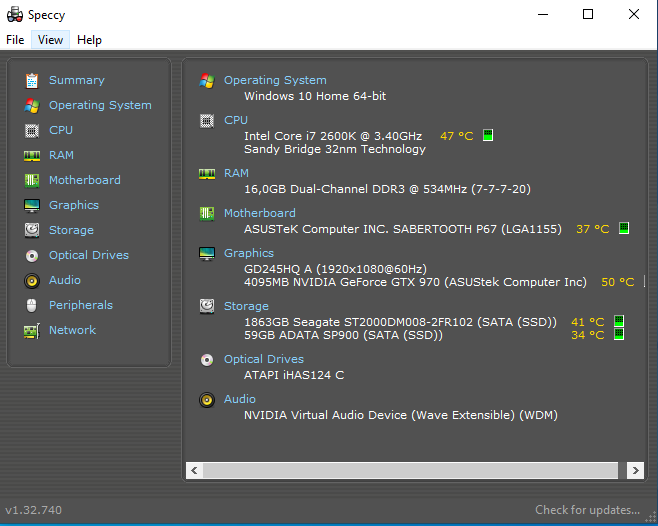Open the Help menu
Image resolution: width=658 pixels, height=526 pixels.
[x=89, y=40]
